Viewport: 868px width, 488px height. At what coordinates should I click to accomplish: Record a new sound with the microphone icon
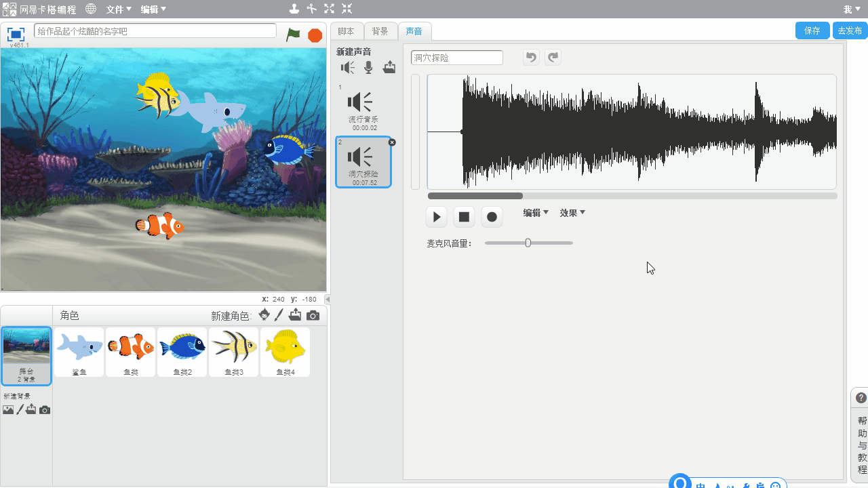pos(368,67)
